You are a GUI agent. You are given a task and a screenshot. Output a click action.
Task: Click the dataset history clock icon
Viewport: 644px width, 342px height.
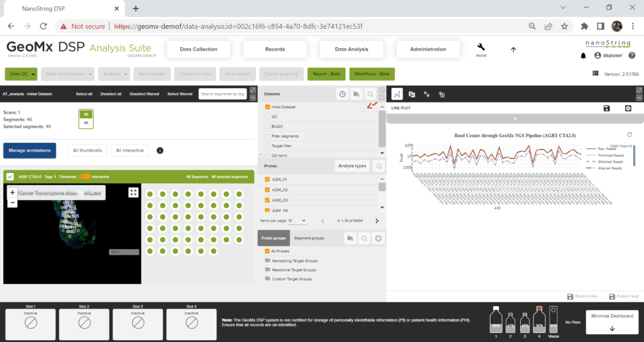click(342, 94)
